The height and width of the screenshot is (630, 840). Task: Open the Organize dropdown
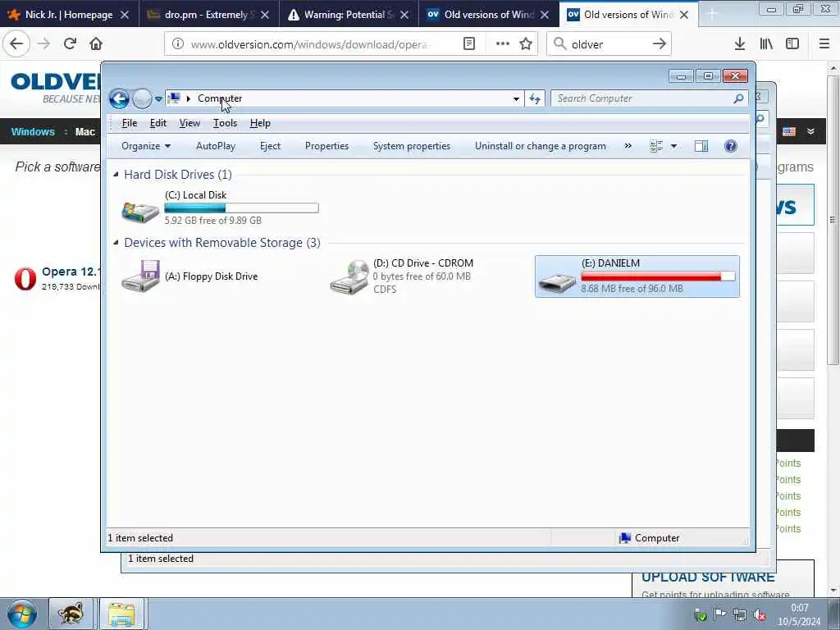pos(146,146)
